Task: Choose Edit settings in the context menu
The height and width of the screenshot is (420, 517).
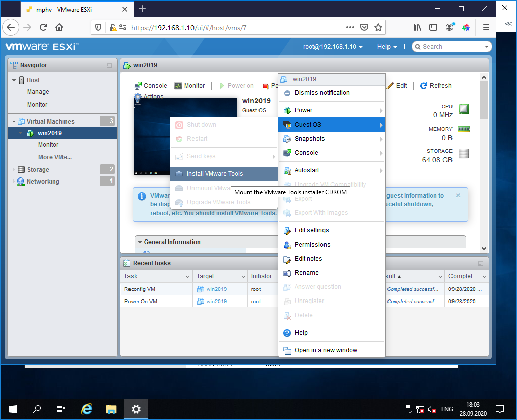Action: [332, 230]
